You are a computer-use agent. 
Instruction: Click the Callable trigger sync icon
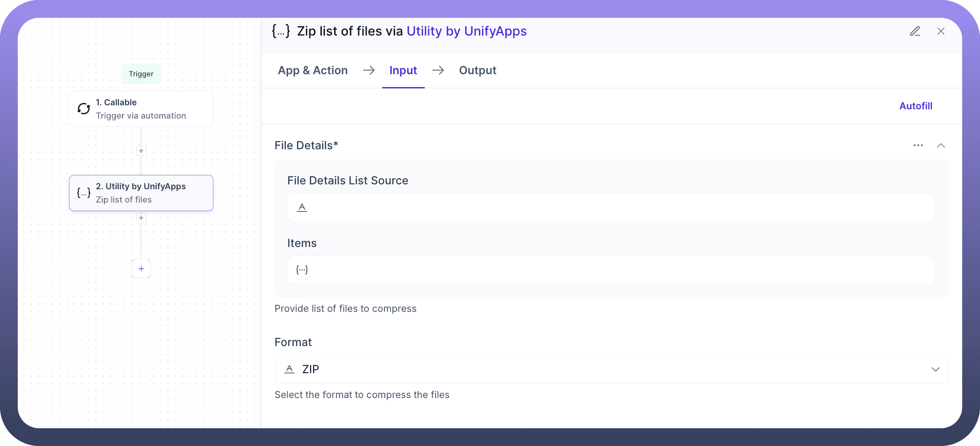[84, 109]
